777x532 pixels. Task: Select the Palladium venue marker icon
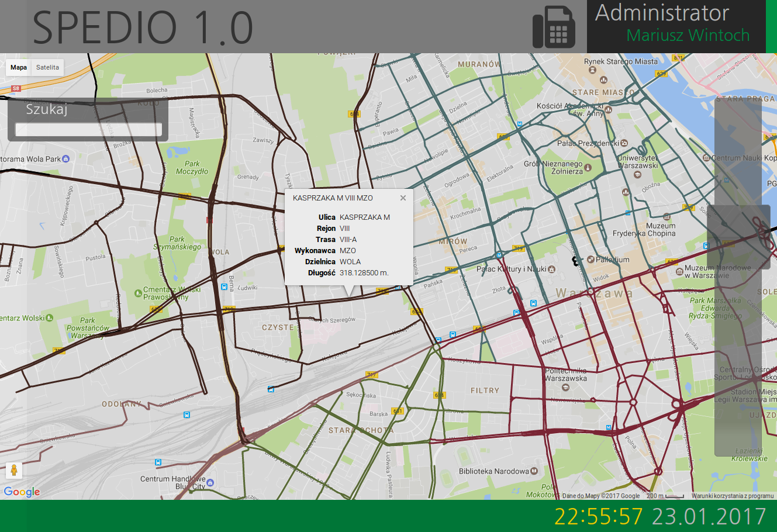(x=590, y=260)
